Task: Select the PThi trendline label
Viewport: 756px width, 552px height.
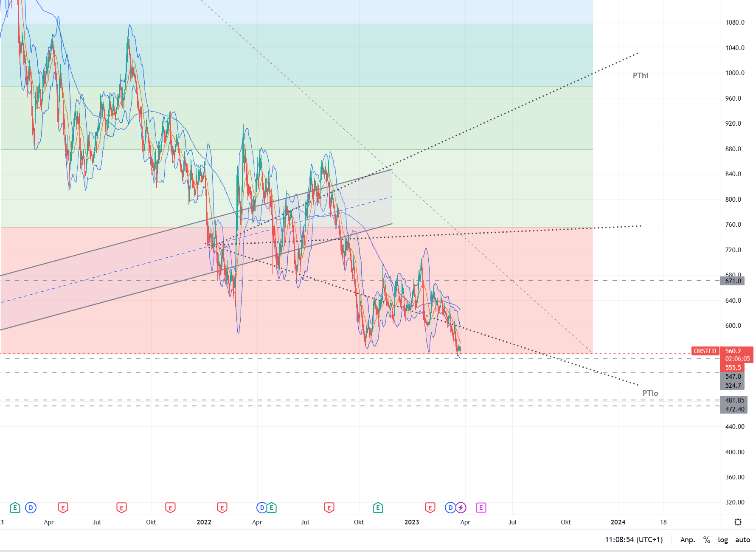Action: click(x=640, y=75)
